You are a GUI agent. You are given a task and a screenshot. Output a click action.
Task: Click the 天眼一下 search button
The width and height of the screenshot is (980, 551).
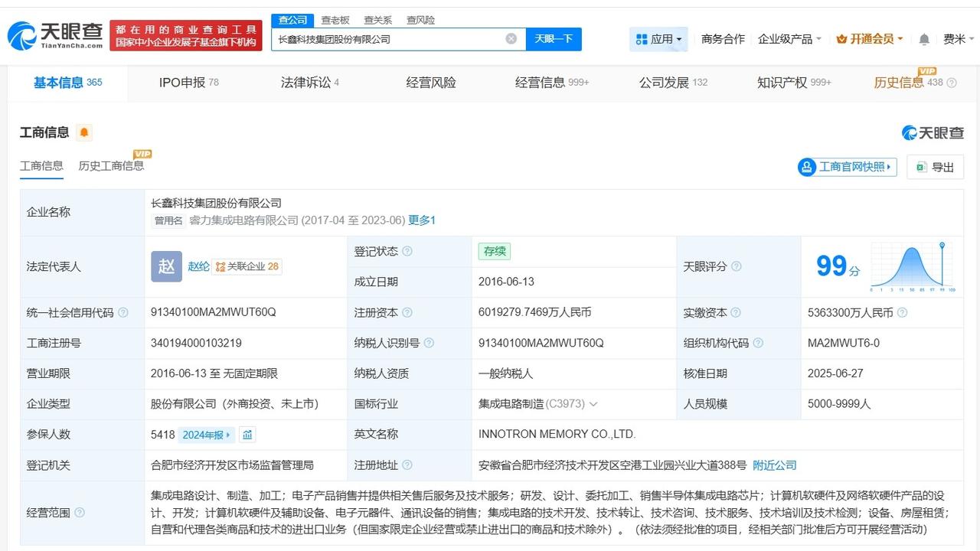point(554,39)
